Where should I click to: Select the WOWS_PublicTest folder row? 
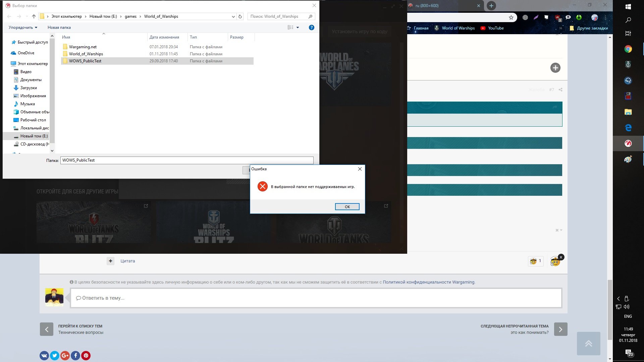[x=157, y=61]
